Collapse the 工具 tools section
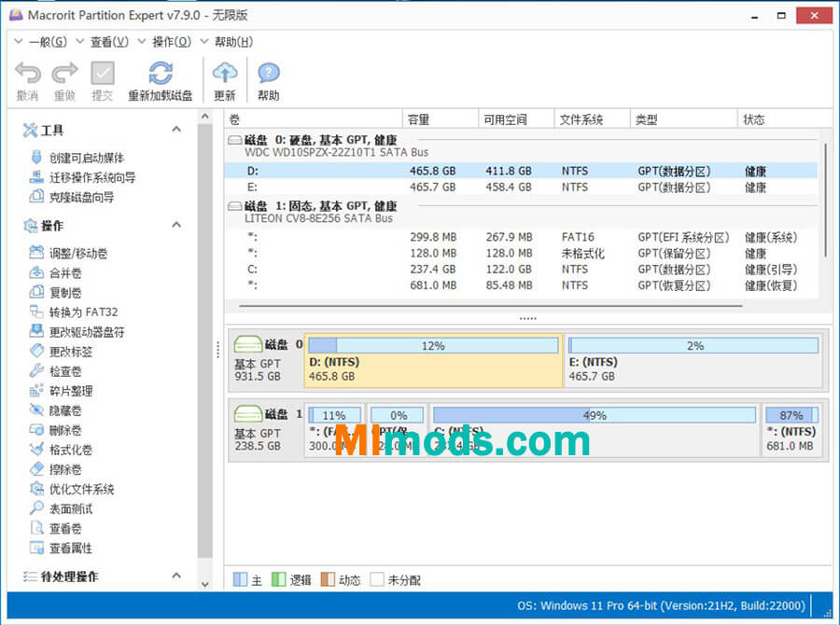 click(x=176, y=130)
